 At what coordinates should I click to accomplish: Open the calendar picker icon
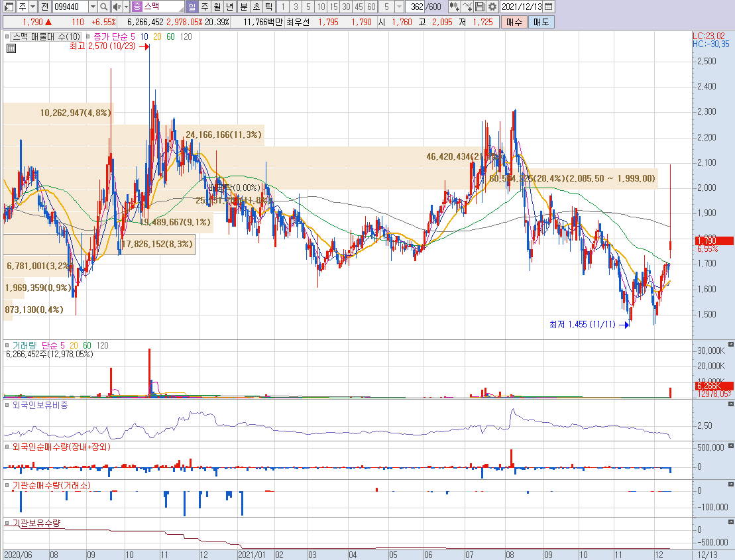(549, 7)
